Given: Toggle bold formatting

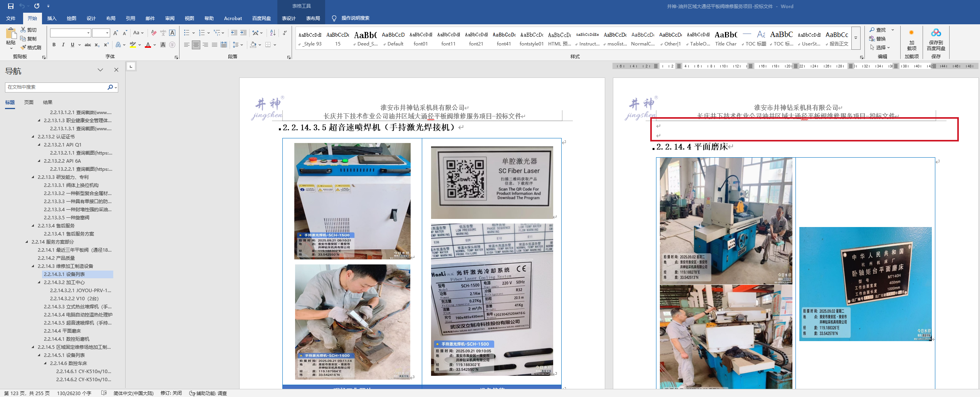Looking at the screenshot, I should click(x=54, y=45).
